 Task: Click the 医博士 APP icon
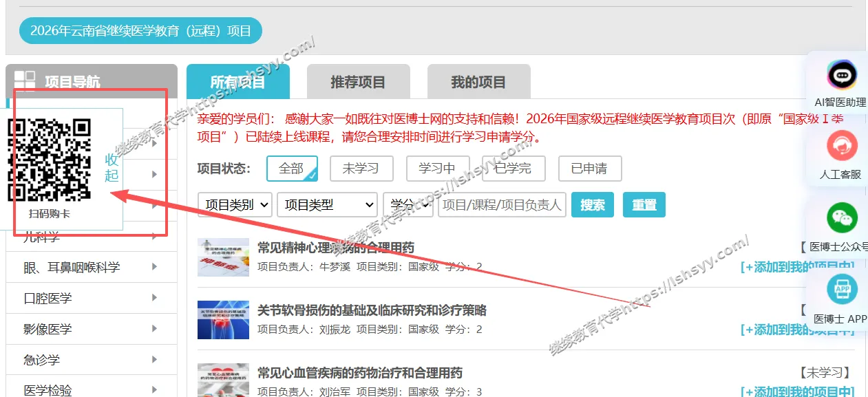842,289
